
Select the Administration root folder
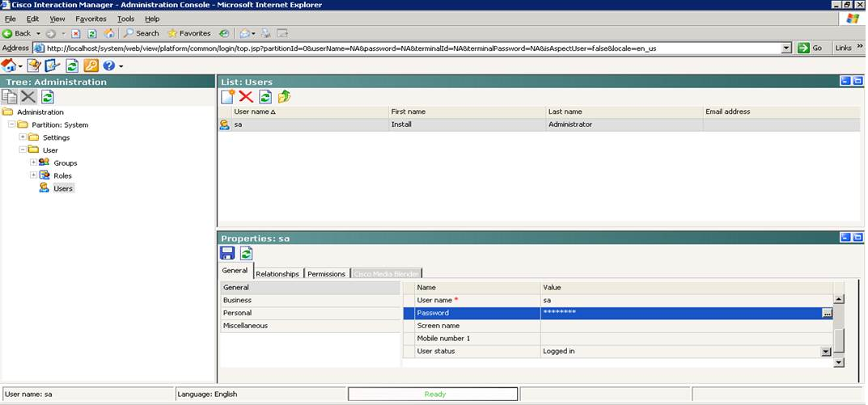click(x=40, y=112)
